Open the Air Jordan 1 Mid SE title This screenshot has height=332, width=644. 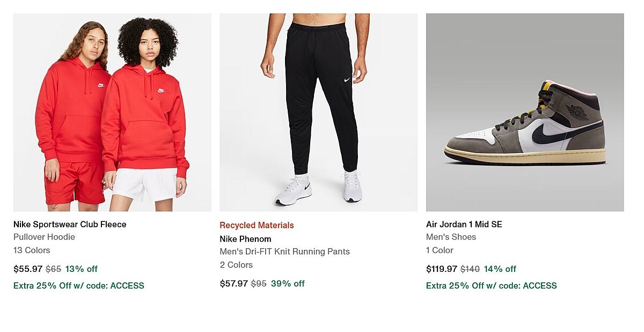(x=464, y=224)
